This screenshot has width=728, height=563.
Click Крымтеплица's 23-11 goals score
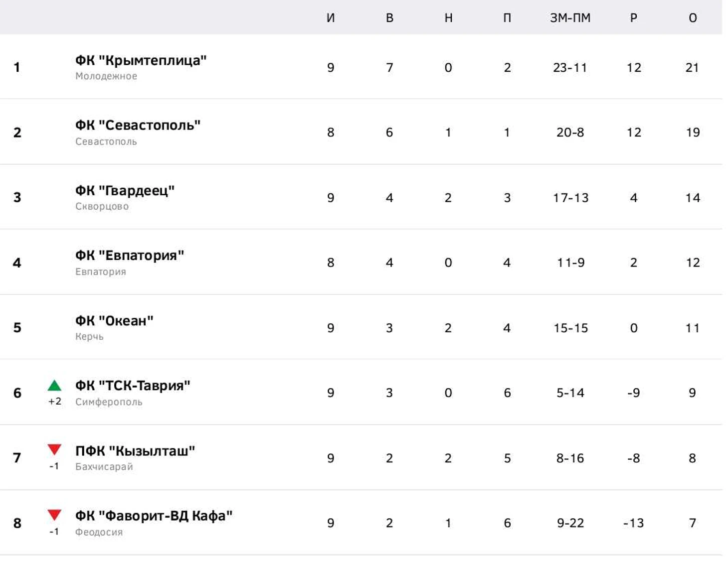click(x=570, y=67)
